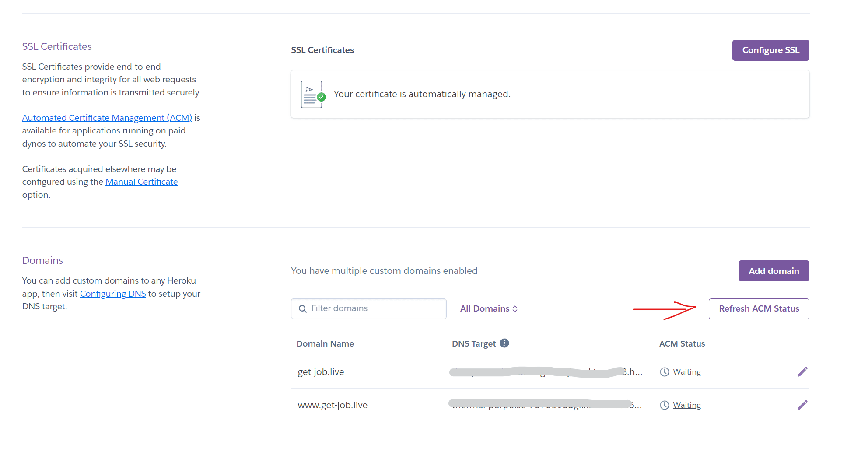Image resolution: width=868 pixels, height=473 pixels.
Task: Click the clock icon beside www.get-job.live Waiting status
Action: [x=664, y=405]
